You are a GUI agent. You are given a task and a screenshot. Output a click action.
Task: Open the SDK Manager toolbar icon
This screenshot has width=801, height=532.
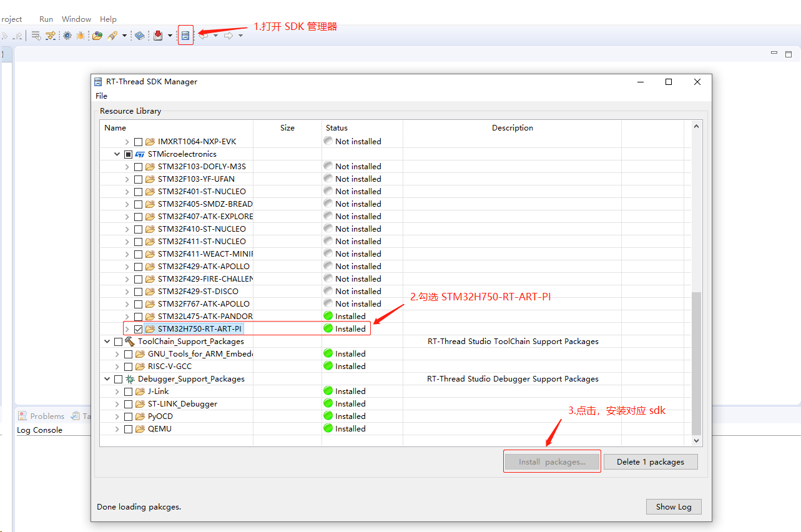pyautogui.click(x=185, y=36)
